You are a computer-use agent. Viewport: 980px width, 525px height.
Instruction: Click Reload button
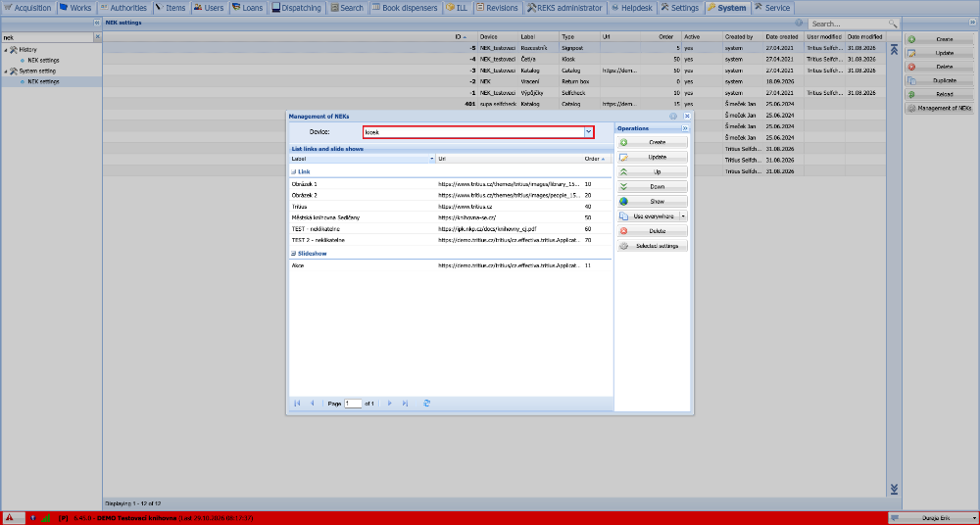coord(939,94)
